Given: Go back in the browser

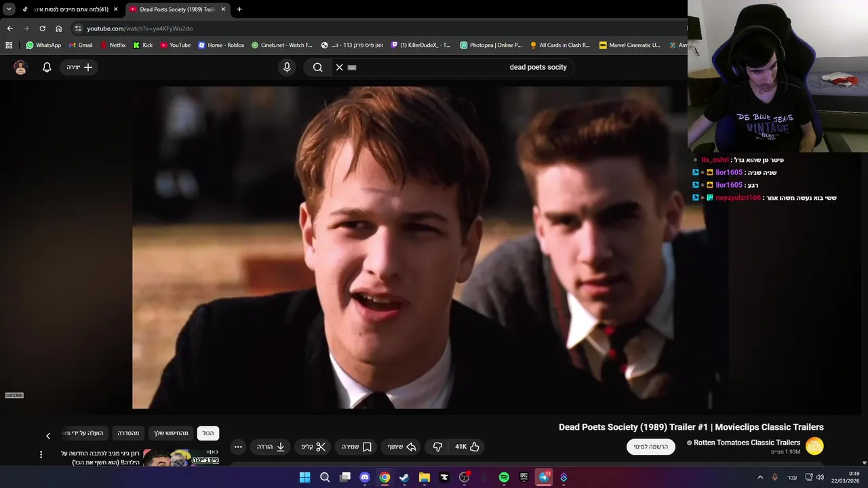Looking at the screenshot, I should click(9, 28).
